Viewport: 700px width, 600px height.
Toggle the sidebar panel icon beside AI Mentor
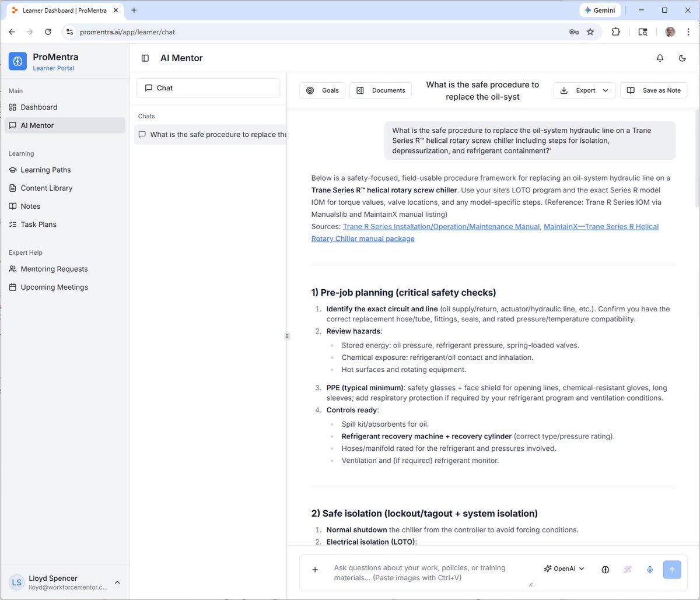145,58
